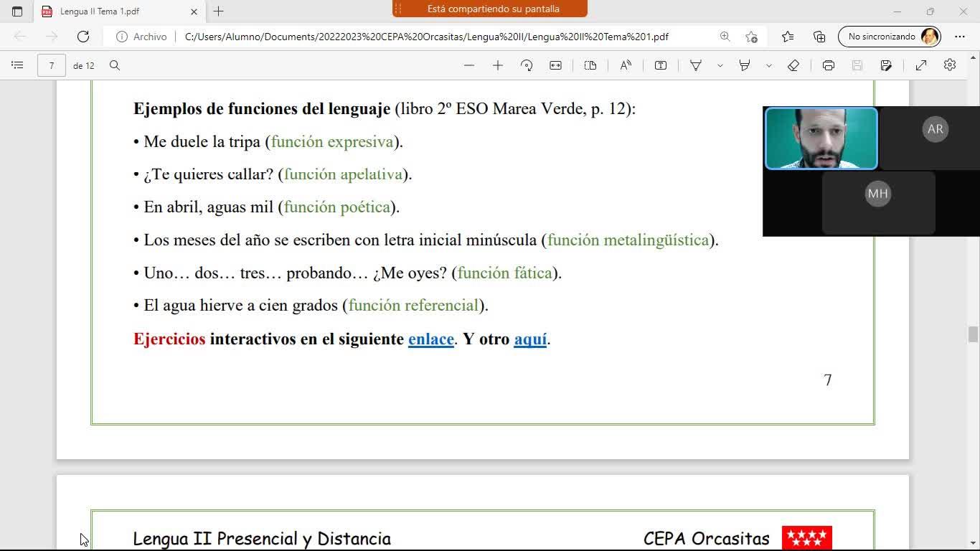The height and width of the screenshot is (551, 980).
Task: Zoom out of the PDF page
Action: pyautogui.click(x=469, y=65)
